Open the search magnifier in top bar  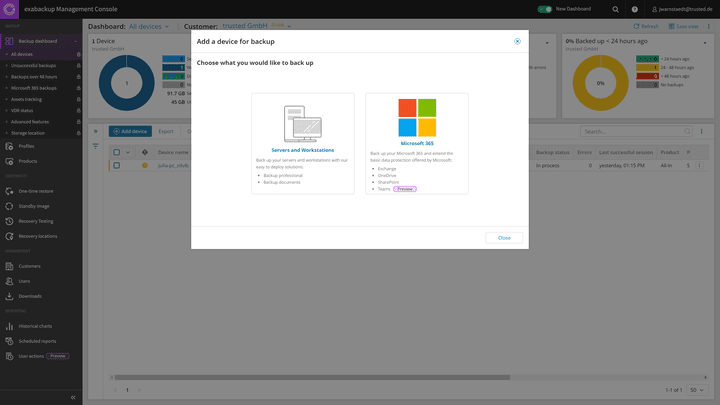click(x=615, y=9)
